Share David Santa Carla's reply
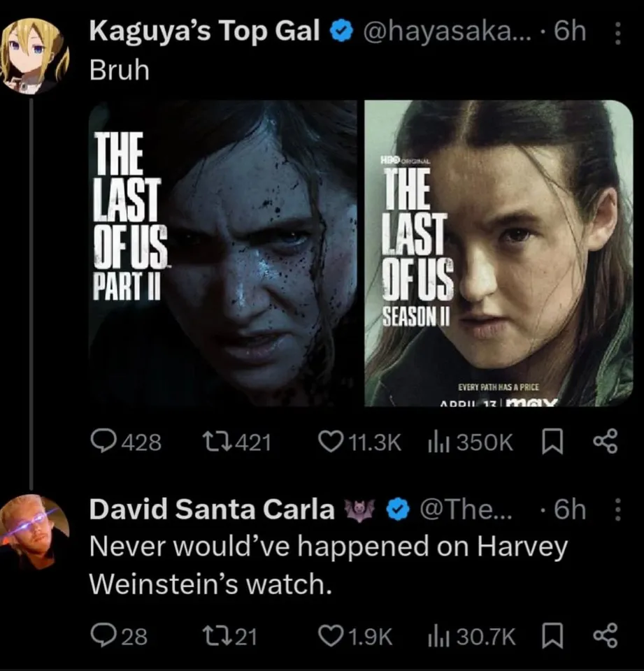 point(605,635)
